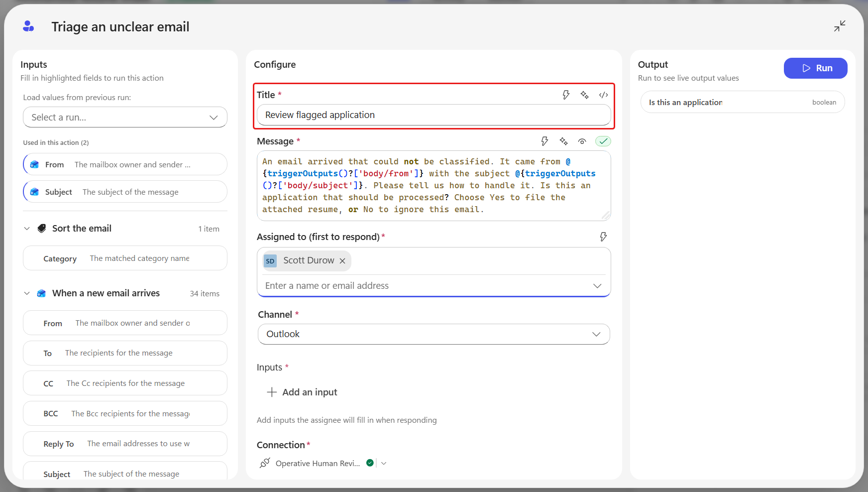Click Add an input

[302, 392]
